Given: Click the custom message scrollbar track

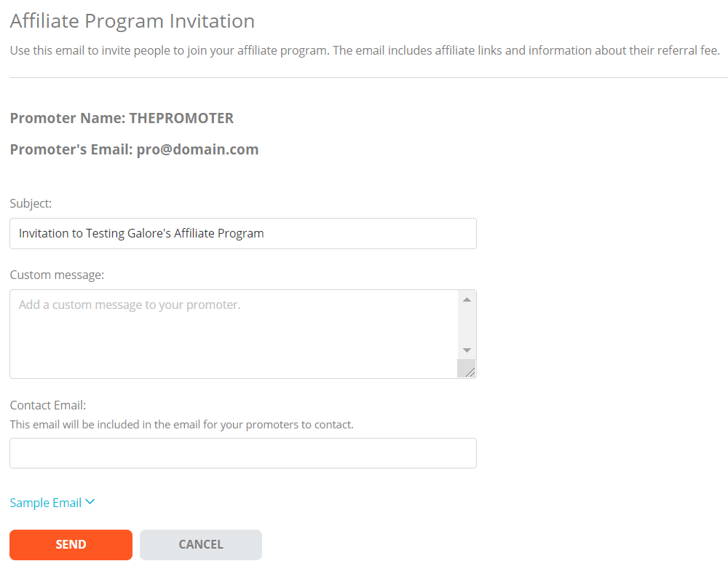Looking at the screenshot, I should pyautogui.click(x=467, y=325).
